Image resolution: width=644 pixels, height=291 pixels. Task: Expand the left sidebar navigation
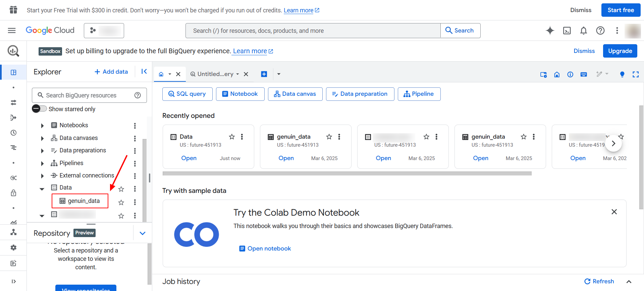13,281
